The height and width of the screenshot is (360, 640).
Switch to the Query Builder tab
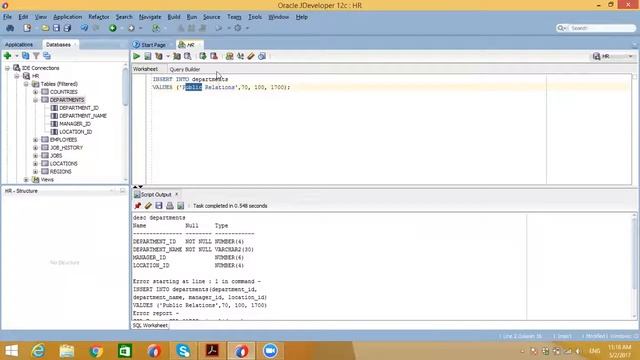click(184, 69)
